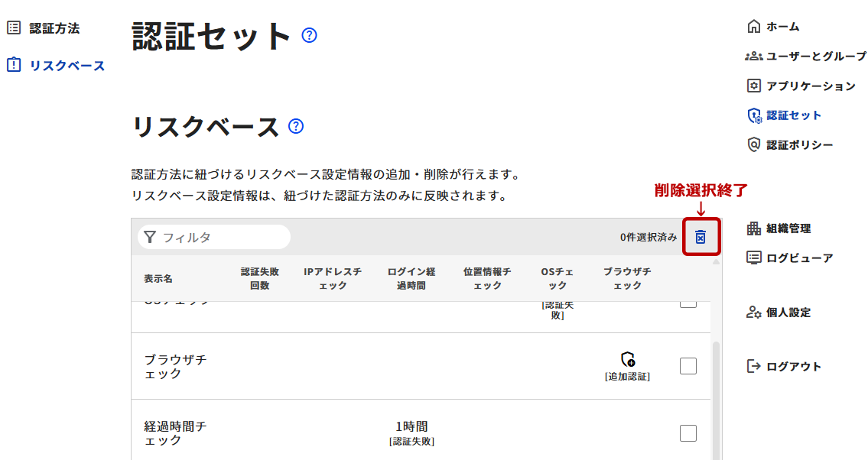Click the 認証ポリシー shield icon
This screenshot has width=868, height=460.
point(754,144)
